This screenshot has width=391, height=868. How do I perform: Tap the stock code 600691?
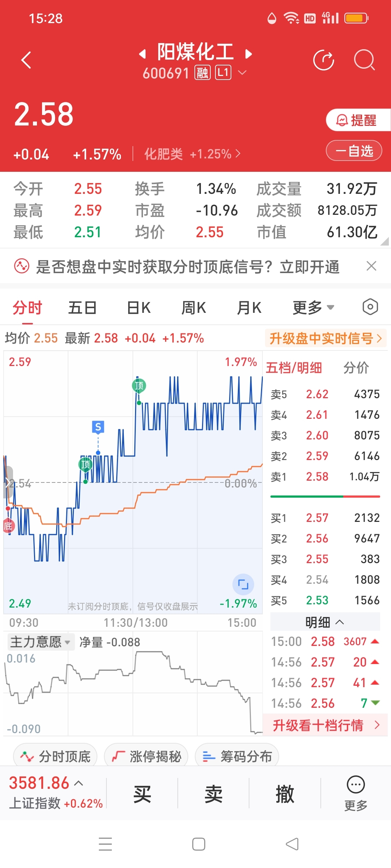[166, 73]
